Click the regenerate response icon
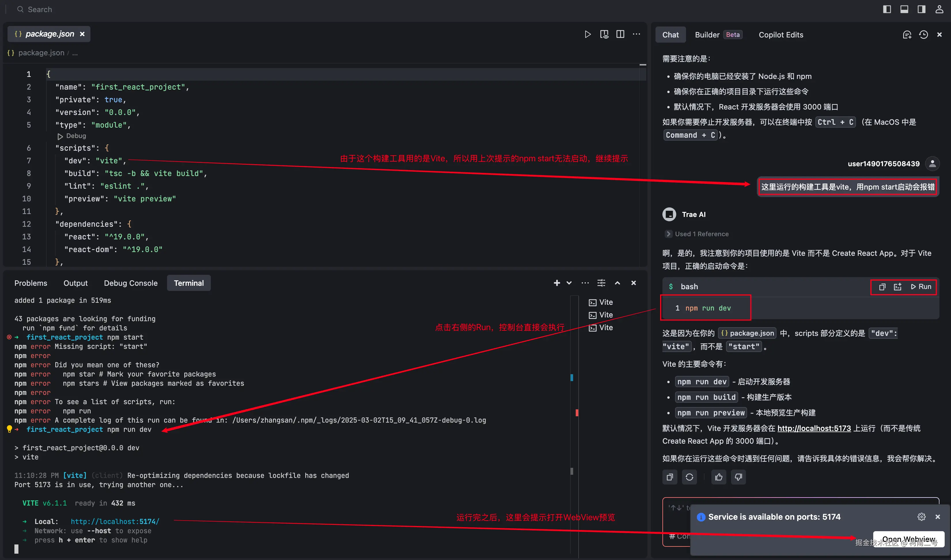The image size is (951, 560). click(689, 477)
